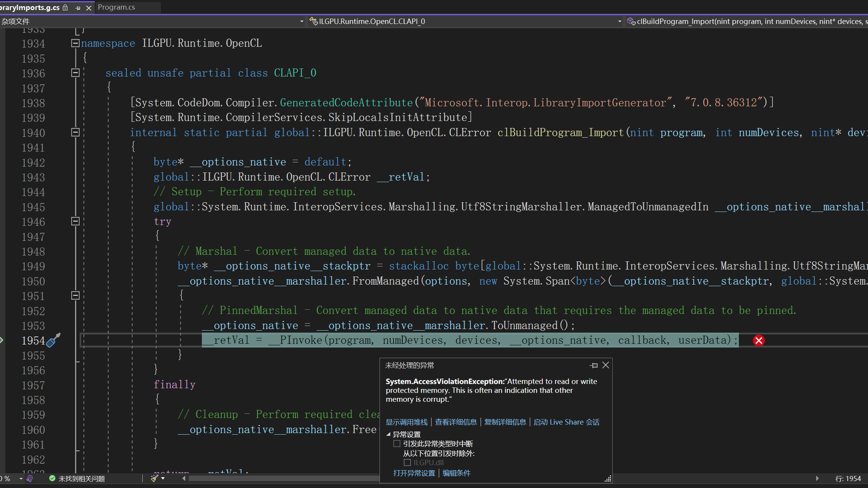Enable break when this exception type is thrown
This screenshot has height=488, width=868.
pos(397,444)
